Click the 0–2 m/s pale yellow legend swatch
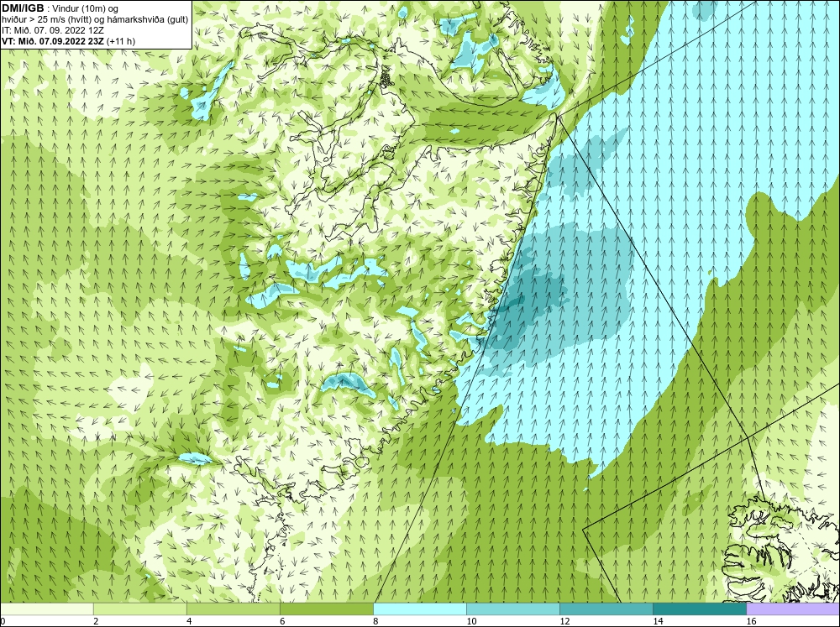 (46, 609)
